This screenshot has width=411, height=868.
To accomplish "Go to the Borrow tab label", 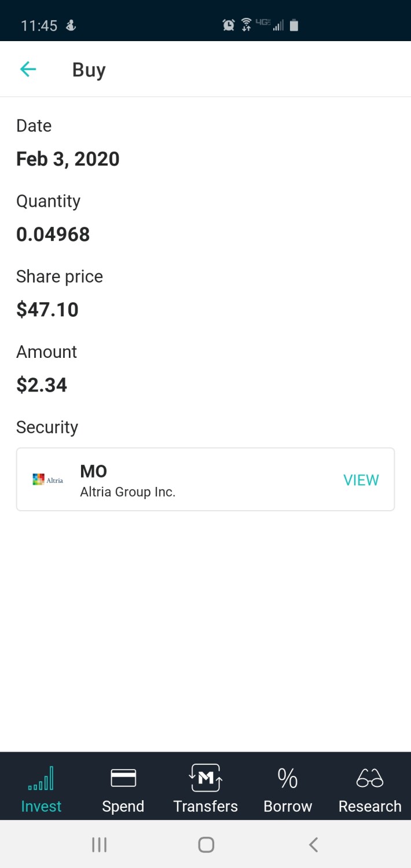I will (288, 806).
